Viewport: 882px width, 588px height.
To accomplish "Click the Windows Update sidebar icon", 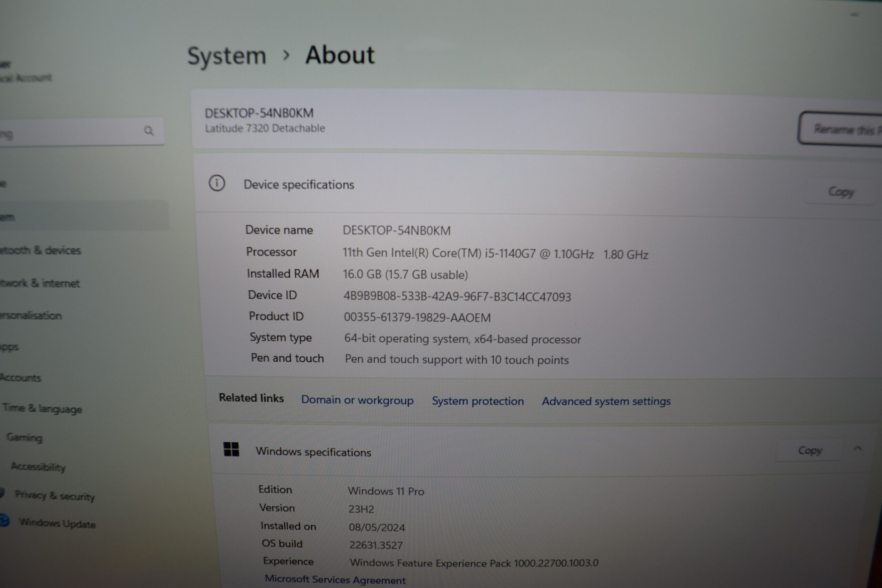I will click(x=4, y=520).
